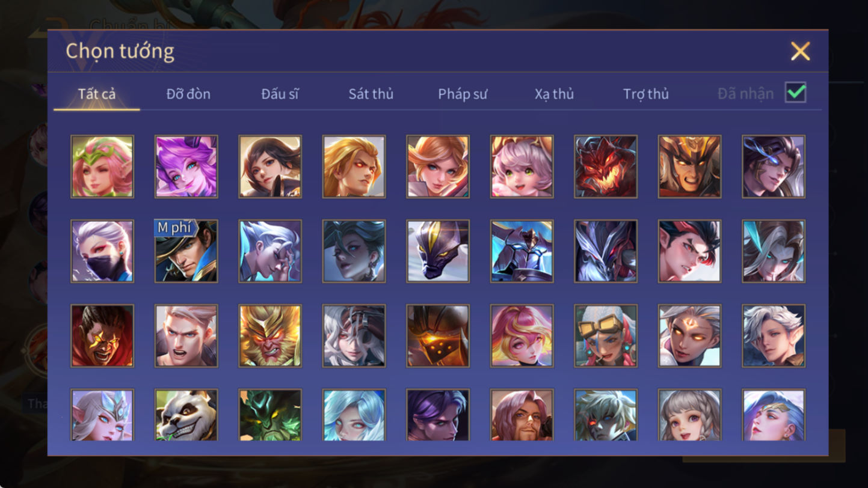Toggle the 'Đã nhận' checkbox

tap(795, 93)
